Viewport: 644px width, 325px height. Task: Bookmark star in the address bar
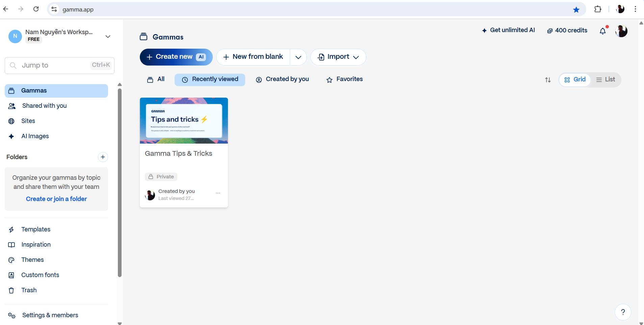pos(576,9)
